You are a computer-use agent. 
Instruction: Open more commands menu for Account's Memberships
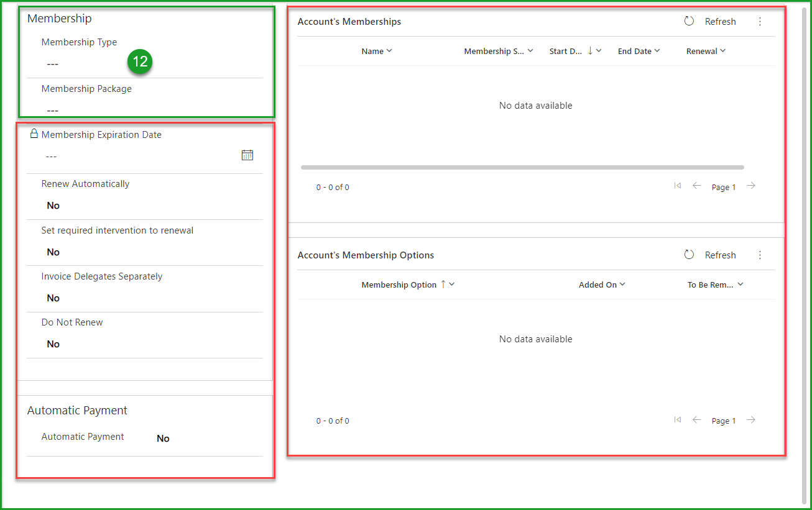(x=760, y=22)
